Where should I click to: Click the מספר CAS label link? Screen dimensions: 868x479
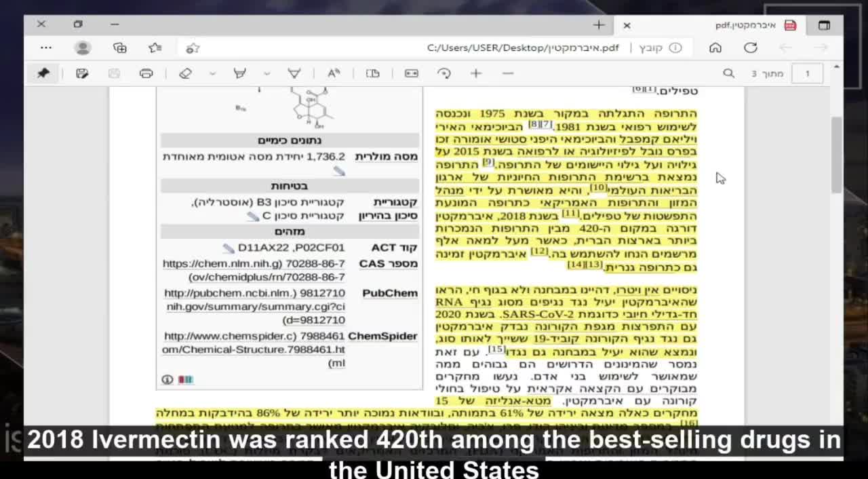coord(389,264)
